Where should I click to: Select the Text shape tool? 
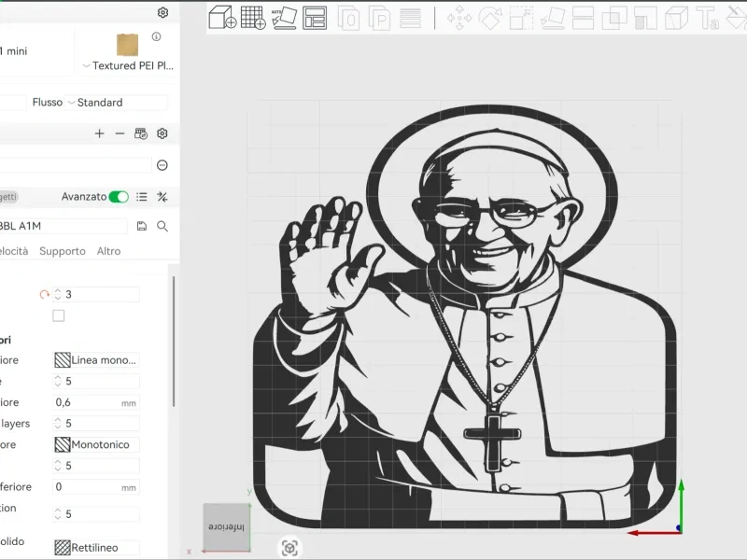click(x=708, y=19)
